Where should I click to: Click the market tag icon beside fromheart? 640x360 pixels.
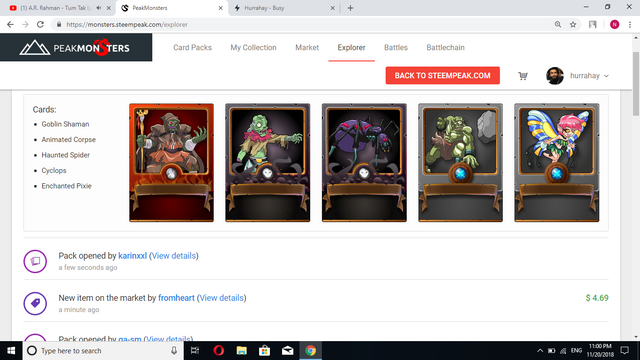pyautogui.click(x=35, y=303)
